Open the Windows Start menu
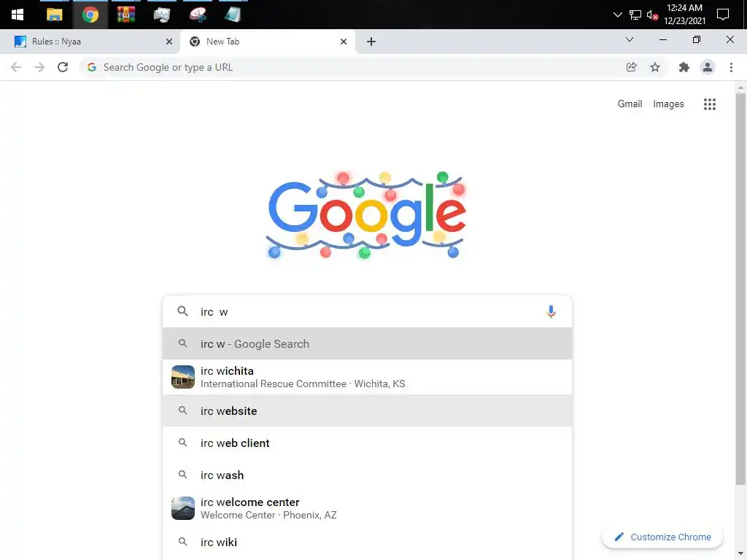747x560 pixels. pos(18,15)
